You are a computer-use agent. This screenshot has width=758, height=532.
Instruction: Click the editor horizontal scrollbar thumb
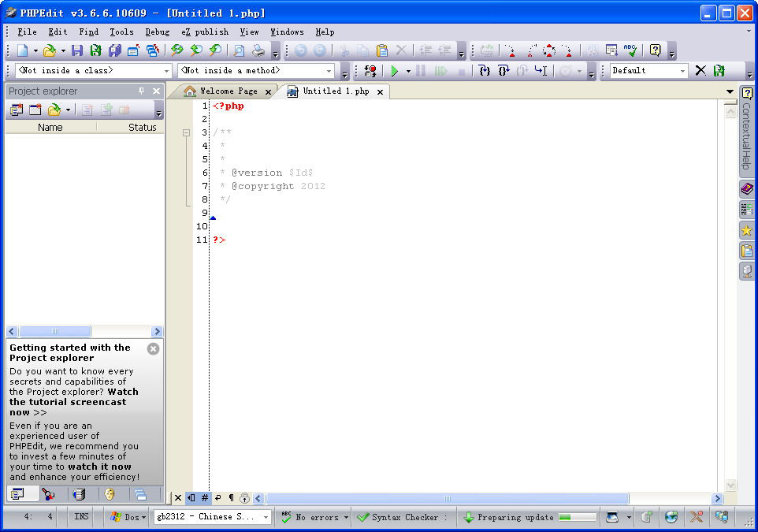pos(448,498)
